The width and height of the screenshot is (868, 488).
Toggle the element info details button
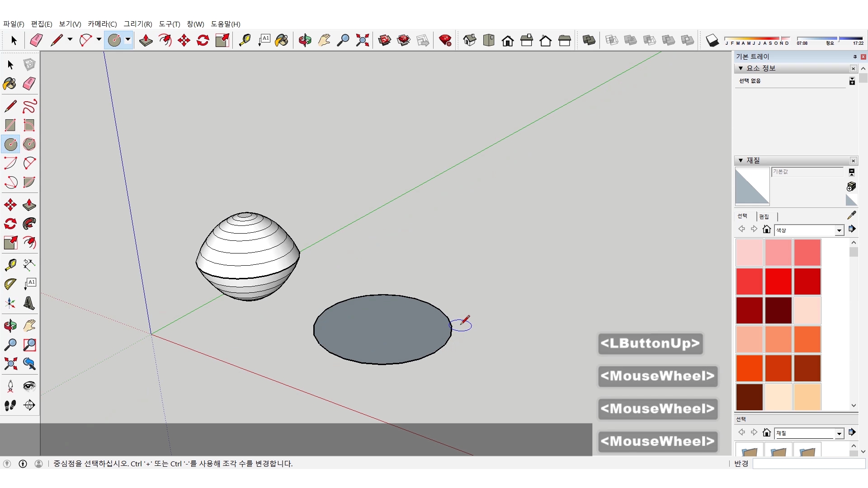click(852, 81)
